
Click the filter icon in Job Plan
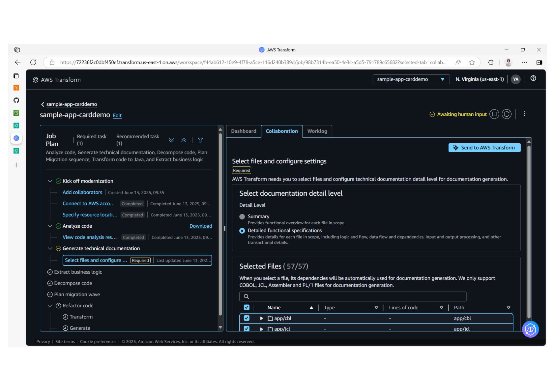click(x=200, y=140)
